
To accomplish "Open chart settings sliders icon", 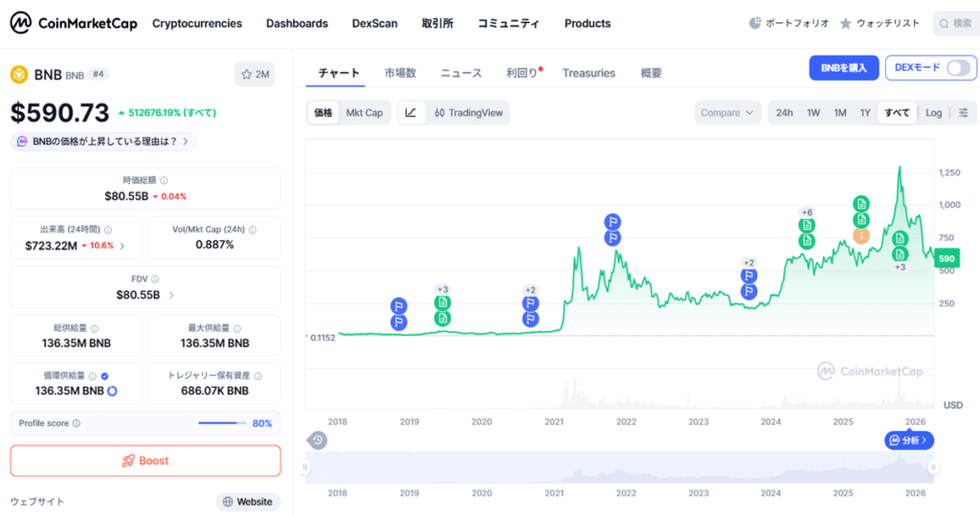I will tap(963, 113).
